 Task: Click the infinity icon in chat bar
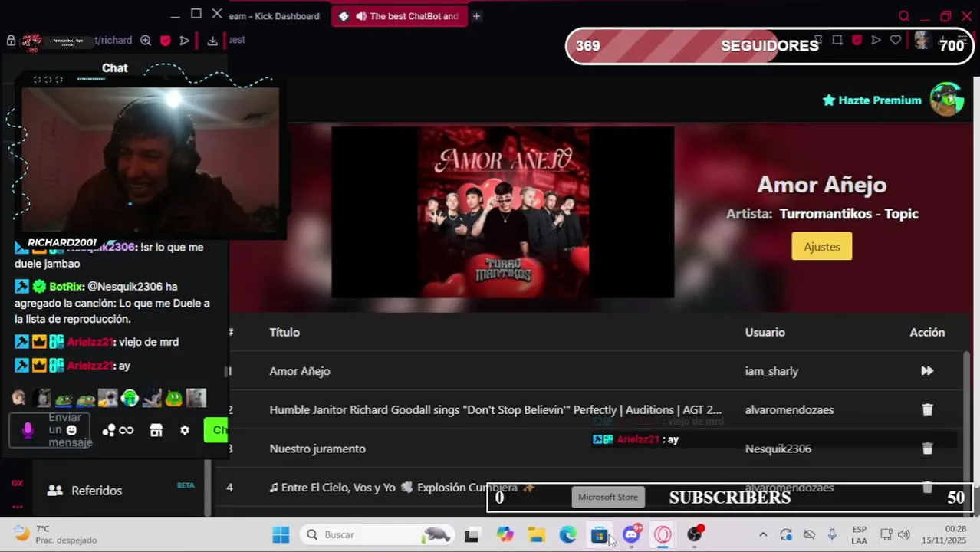click(127, 430)
